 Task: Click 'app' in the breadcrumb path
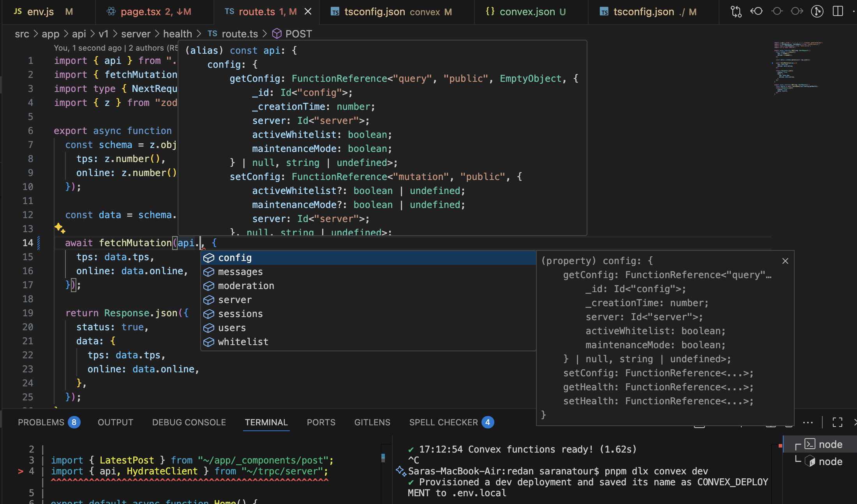(51, 34)
